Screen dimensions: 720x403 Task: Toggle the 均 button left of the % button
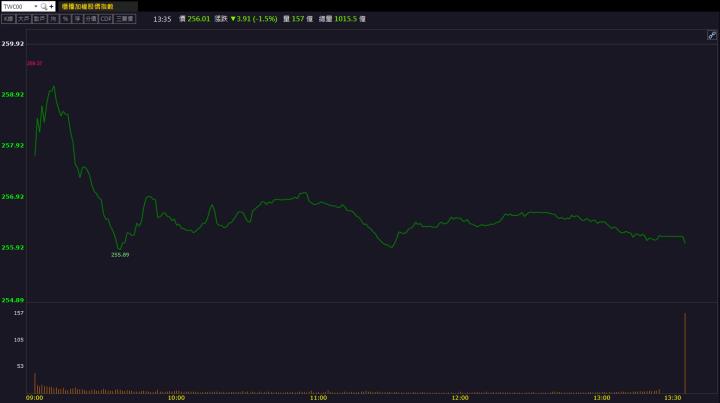tap(53, 19)
